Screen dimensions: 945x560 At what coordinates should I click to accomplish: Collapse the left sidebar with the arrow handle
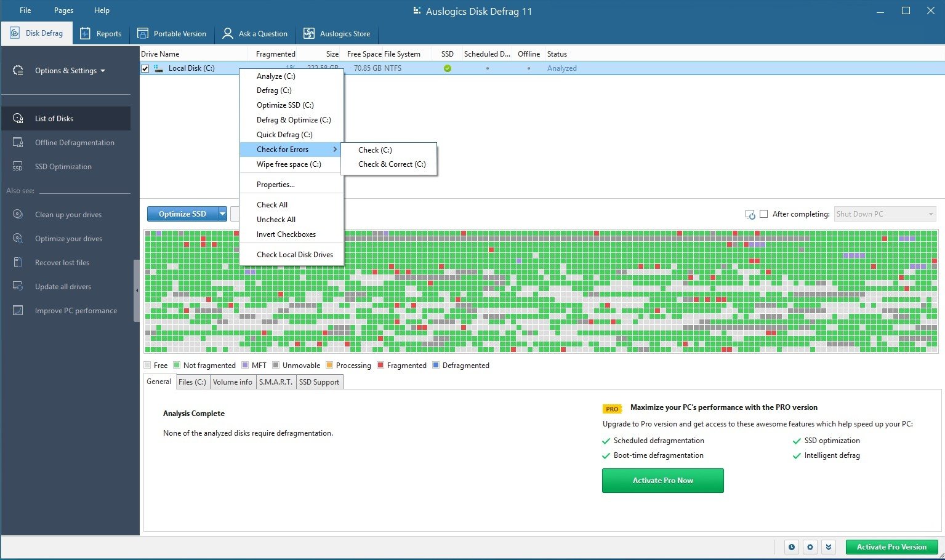pos(137,290)
